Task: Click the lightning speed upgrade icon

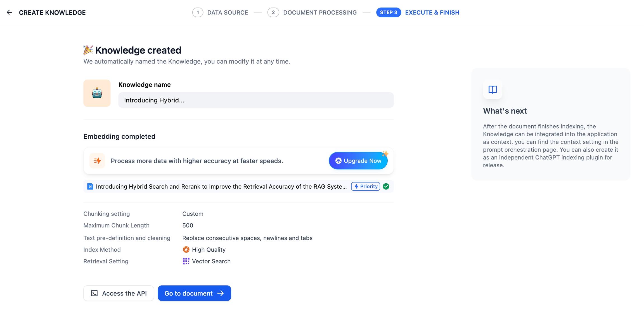Action: [97, 161]
